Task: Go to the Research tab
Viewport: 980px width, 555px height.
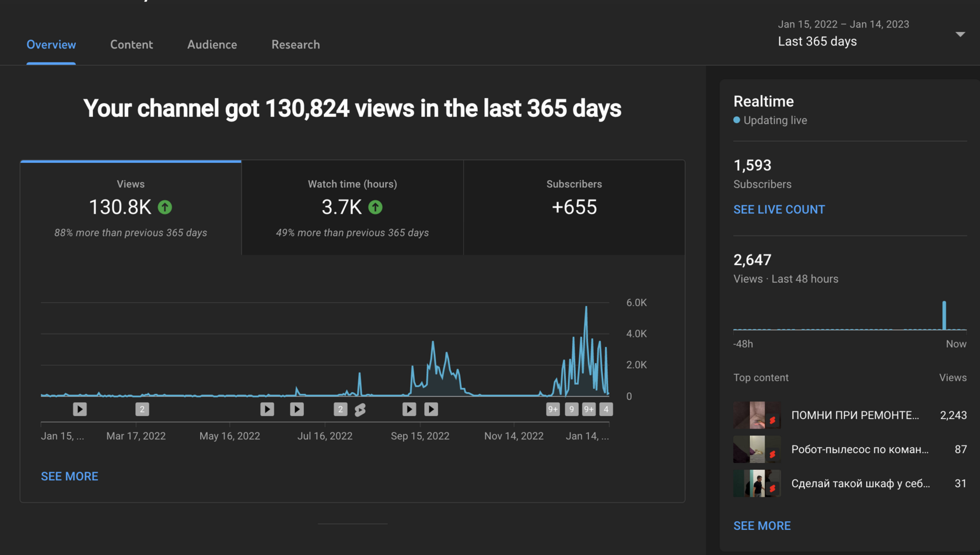Action: (295, 45)
